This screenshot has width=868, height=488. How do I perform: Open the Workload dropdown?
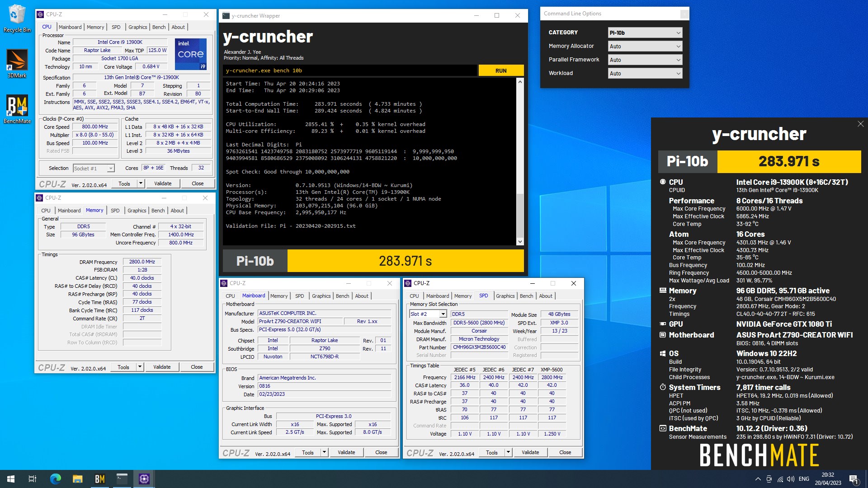645,73
